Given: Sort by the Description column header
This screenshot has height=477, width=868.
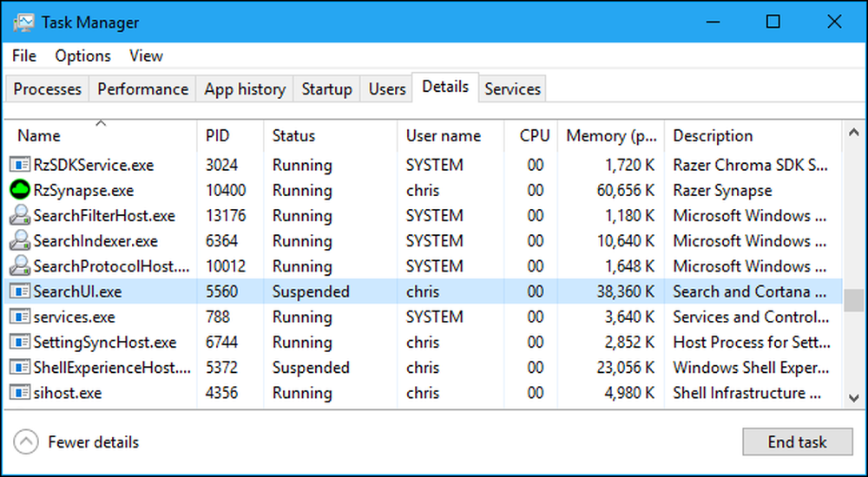Looking at the screenshot, I should (x=753, y=135).
